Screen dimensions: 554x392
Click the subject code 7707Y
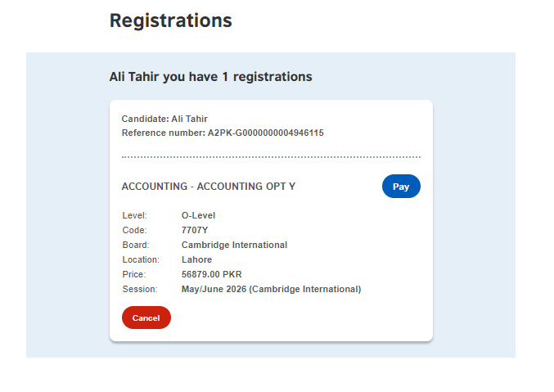coord(195,231)
